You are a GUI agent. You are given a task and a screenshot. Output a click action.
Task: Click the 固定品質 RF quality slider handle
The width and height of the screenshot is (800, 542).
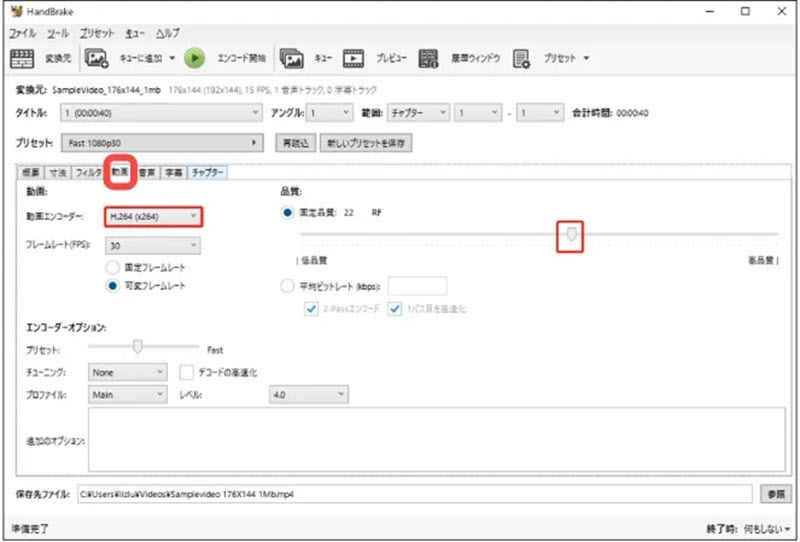(x=571, y=234)
